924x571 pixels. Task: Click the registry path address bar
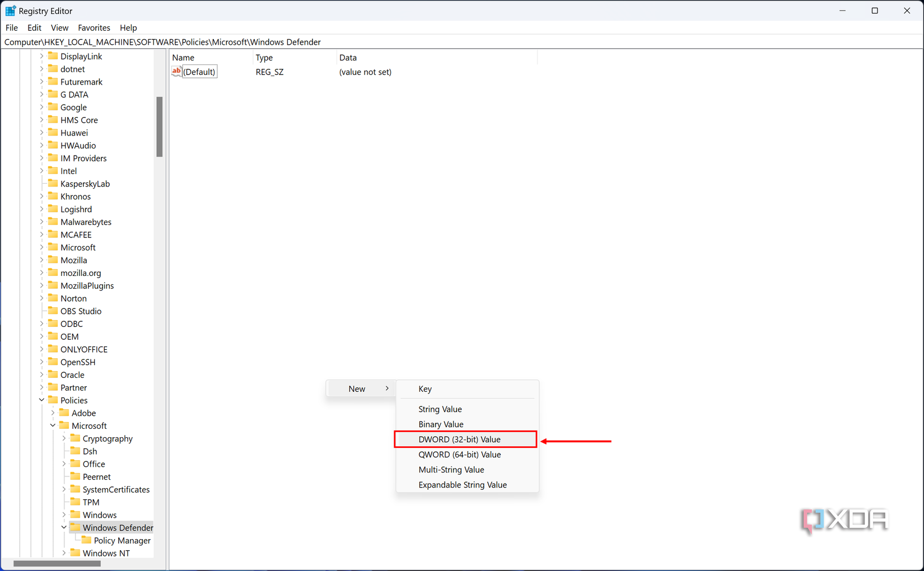click(461, 42)
